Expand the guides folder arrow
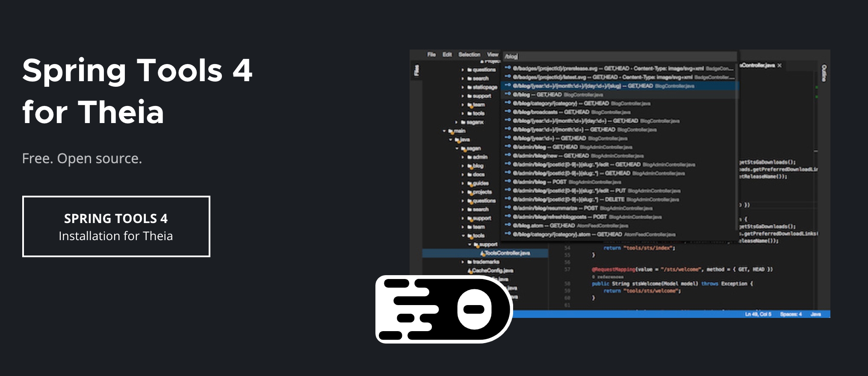 tap(463, 183)
